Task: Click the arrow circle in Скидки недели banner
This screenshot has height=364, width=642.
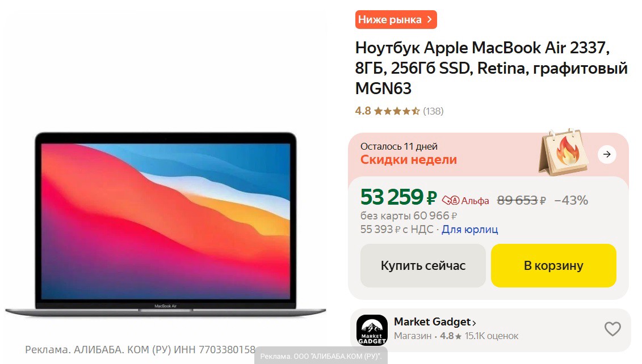Action: 607,154
